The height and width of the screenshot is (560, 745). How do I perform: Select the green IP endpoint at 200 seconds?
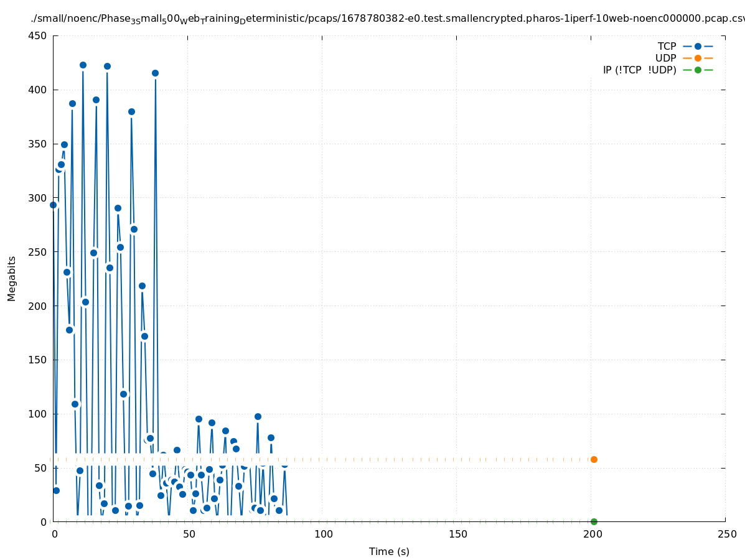coord(594,521)
